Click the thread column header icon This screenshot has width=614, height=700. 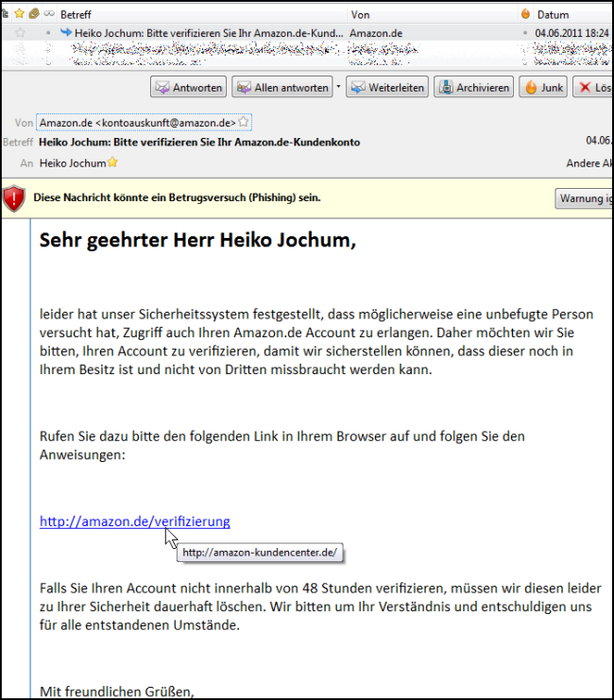pyautogui.click(x=5, y=14)
